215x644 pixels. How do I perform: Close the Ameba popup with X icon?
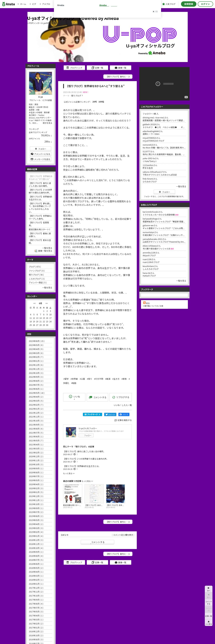click(x=154, y=12)
